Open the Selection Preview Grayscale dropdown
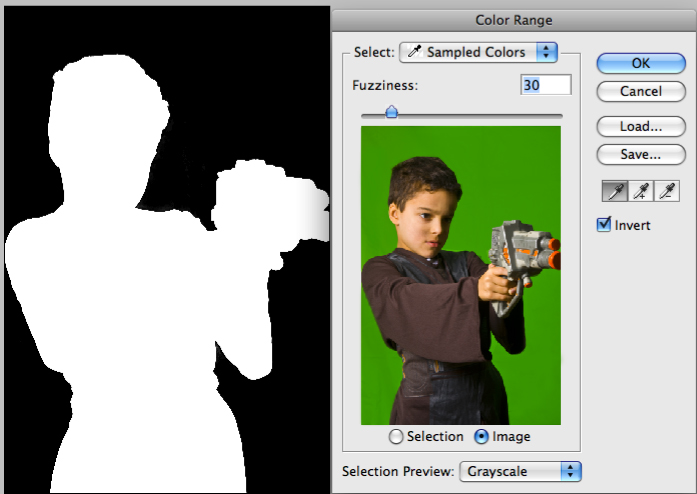The height and width of the screenshot is (494, 697). (521, 471)
